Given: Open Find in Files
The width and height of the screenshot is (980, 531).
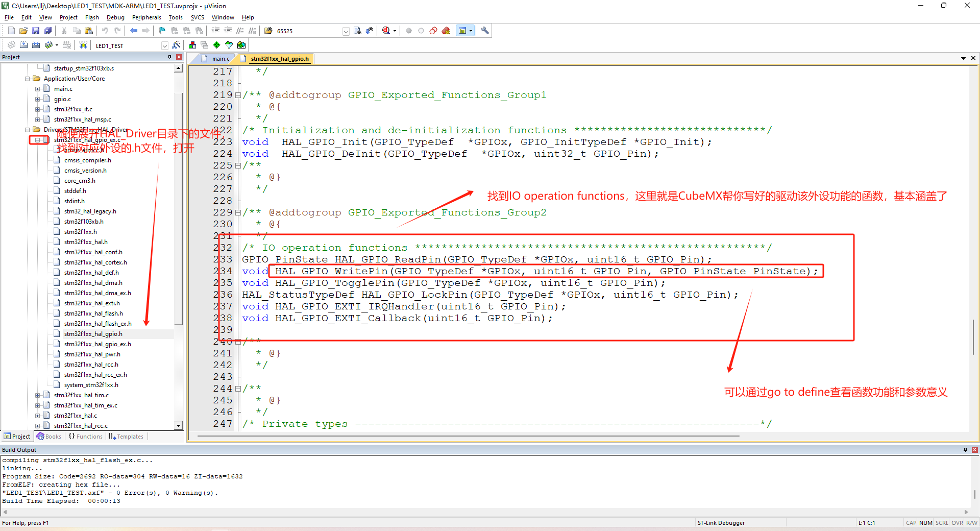Looking at the screenshot, I should [268, 31].
